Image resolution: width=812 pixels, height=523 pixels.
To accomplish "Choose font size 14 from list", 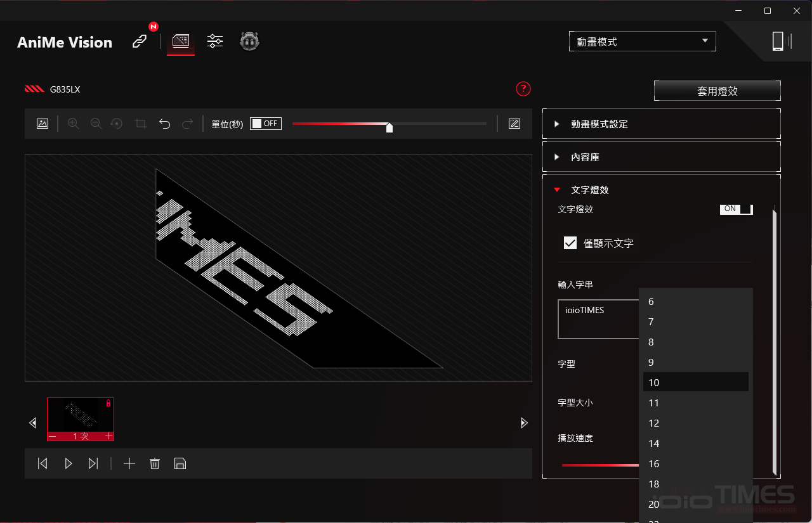I will coord(696,444).
